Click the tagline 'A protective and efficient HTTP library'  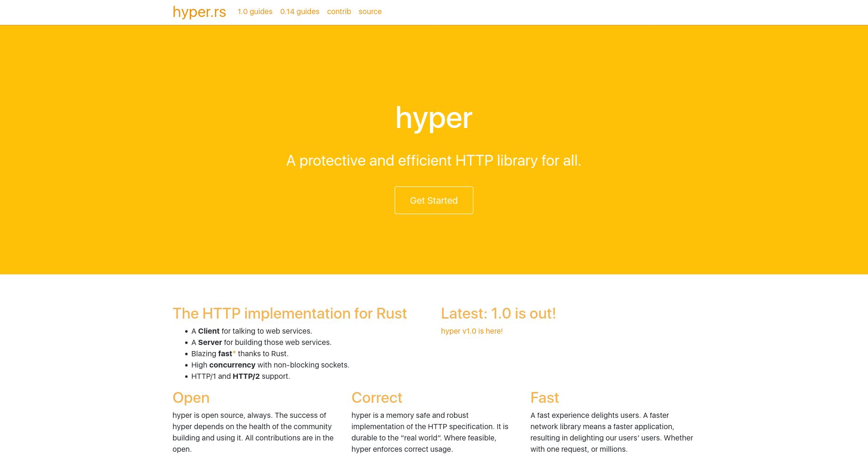pos(433,160)
